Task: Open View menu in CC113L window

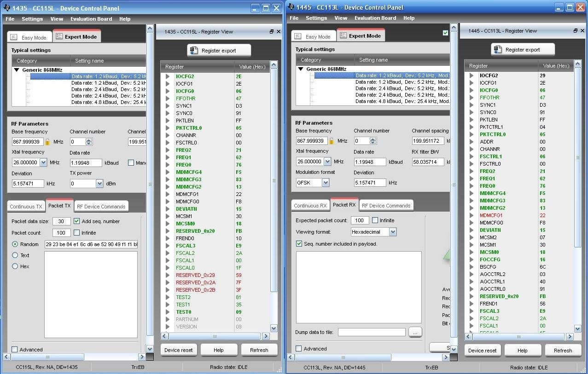Action: 341,18
